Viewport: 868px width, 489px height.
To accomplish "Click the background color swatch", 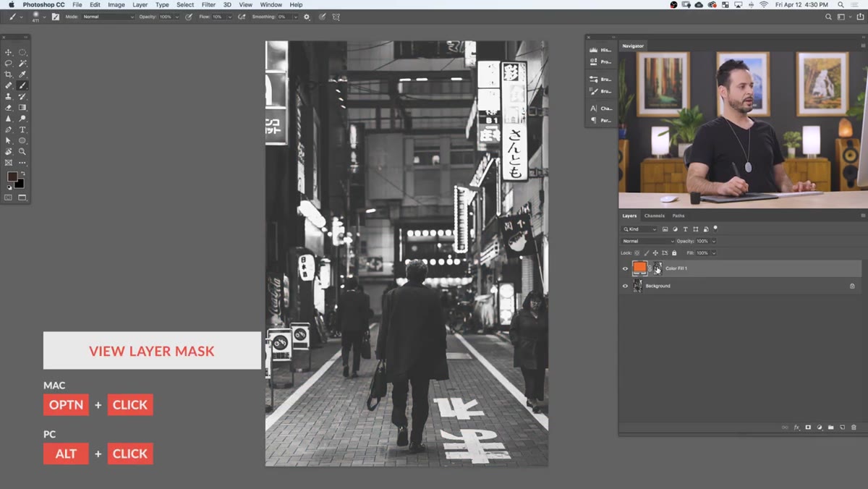I will point(20,184).
